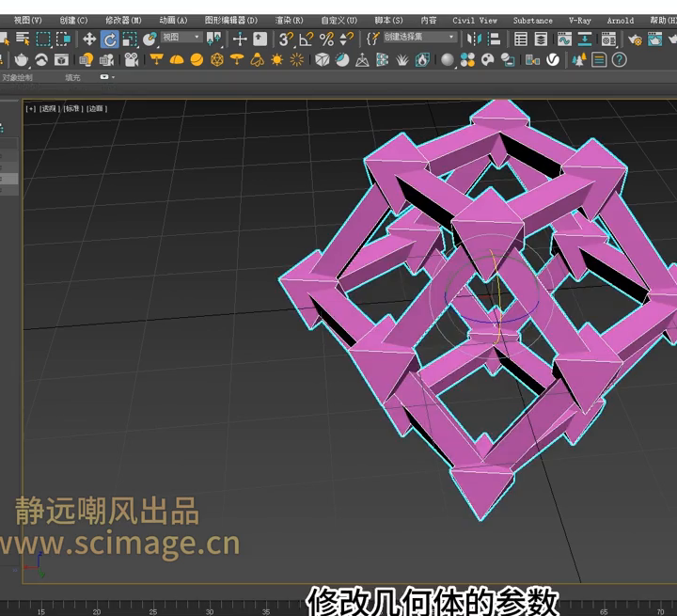This screenshot has height=616, width=677.
Task: Open the trees-with-bell Cosmos icon
Action: point(578,59)
